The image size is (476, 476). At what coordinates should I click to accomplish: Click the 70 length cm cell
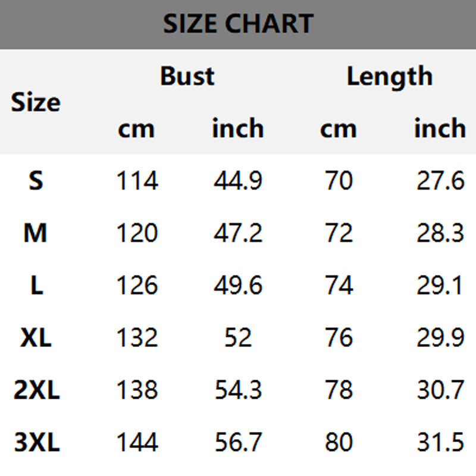pos(339,180)
